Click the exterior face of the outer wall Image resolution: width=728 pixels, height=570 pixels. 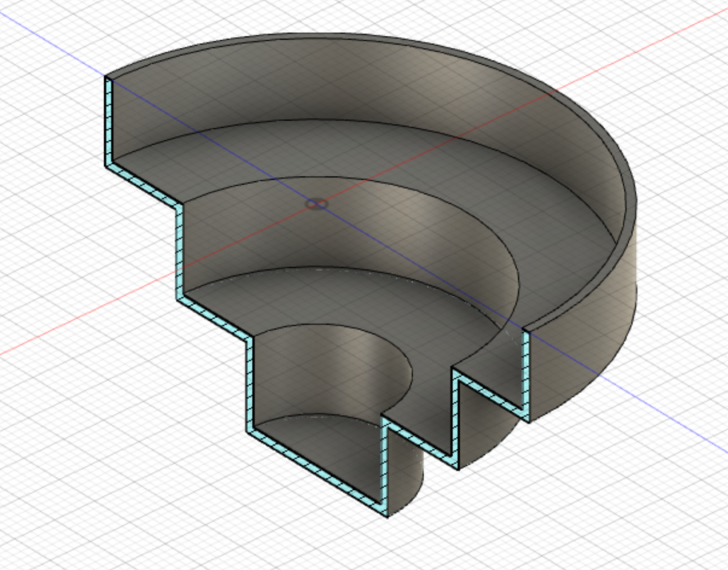[x=590, y=334]
